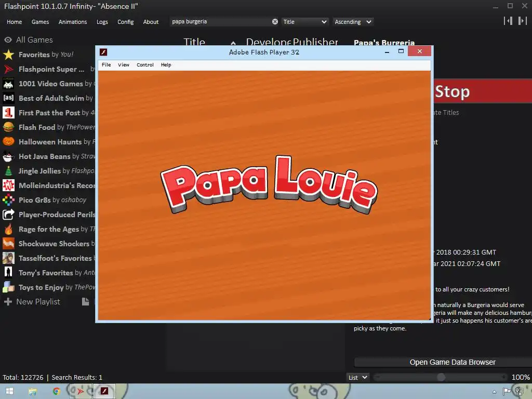The image size is (532, 399).
Task: Click the Tony's Favorites silhouette icon
Action: (8, 273)
